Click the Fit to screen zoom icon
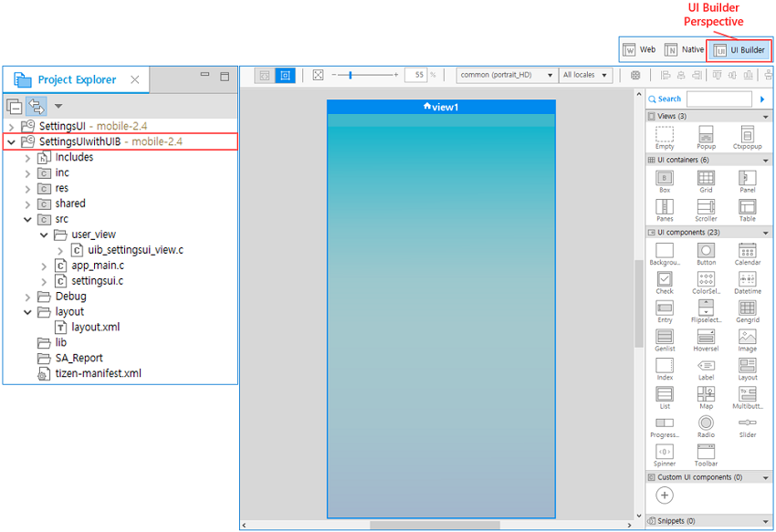776x532 pixels. [318, 75]
